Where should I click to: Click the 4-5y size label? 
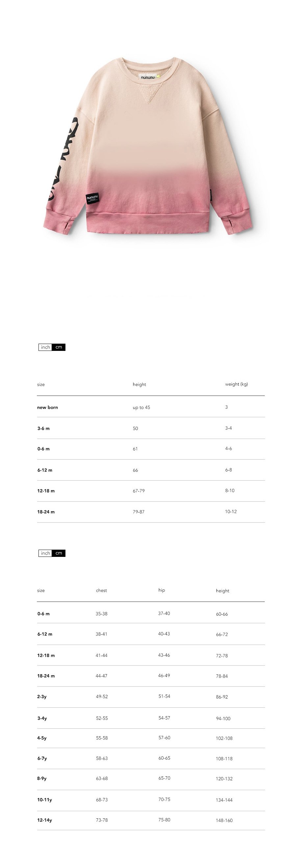click(x=42, y=738)
